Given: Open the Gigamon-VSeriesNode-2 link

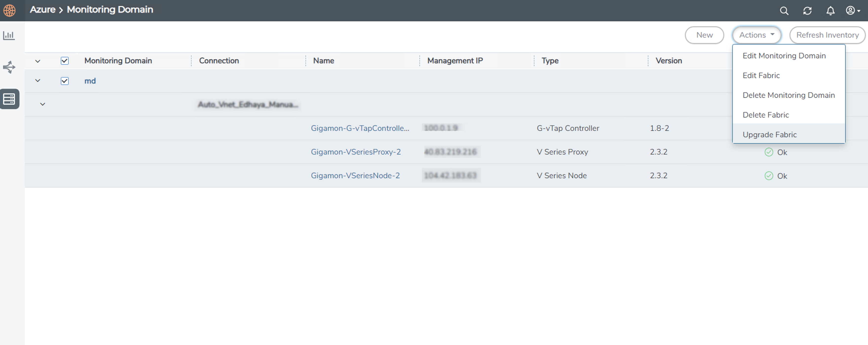Looking at the screenshot, I should 355,175.
